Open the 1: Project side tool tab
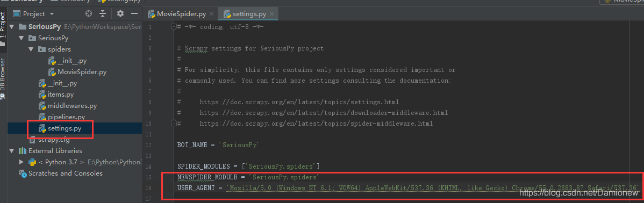Viewport: 644px width, 203px height. 3,25
